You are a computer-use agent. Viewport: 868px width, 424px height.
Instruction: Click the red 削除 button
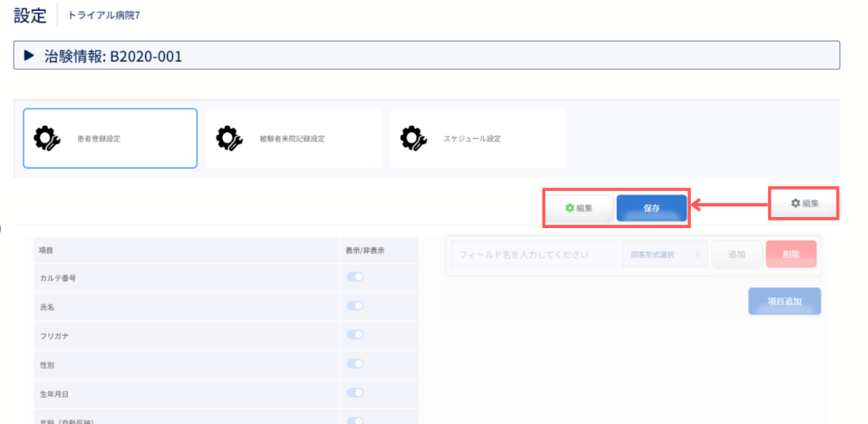[x=791, y=254]
